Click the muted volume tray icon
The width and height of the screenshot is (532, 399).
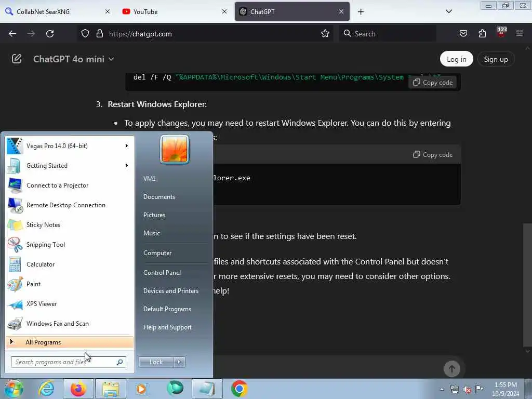pyautogui.click(x=467, y=390)
